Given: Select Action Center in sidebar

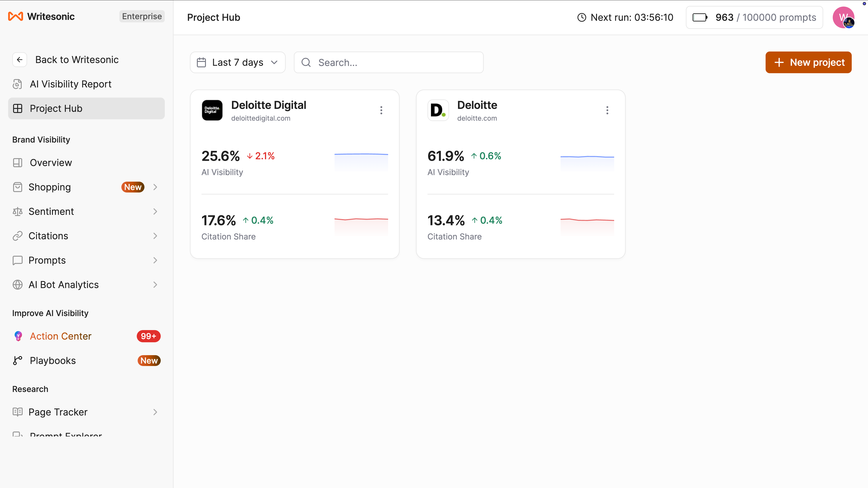Looking at the screenshot, I should coord(86,336).
